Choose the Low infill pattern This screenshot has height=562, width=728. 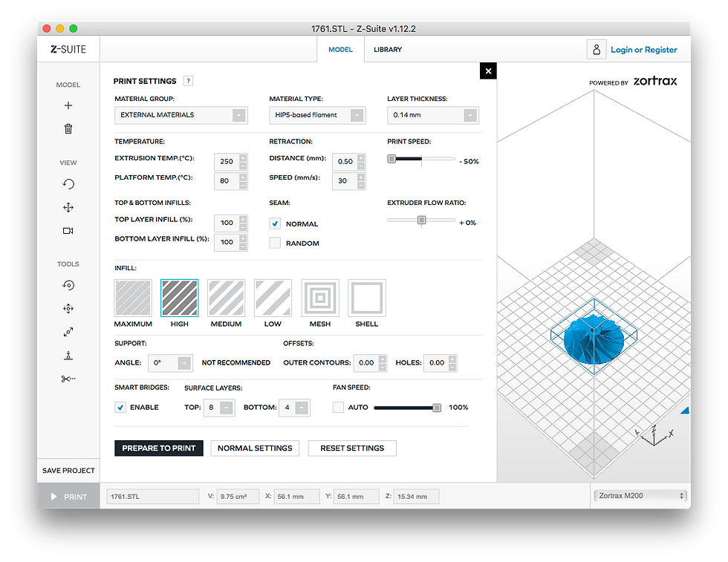(273, 298)
